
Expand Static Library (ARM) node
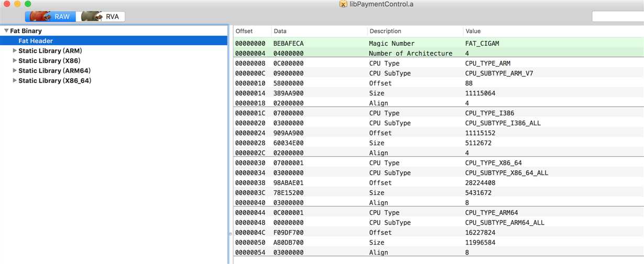click(15, 51)
